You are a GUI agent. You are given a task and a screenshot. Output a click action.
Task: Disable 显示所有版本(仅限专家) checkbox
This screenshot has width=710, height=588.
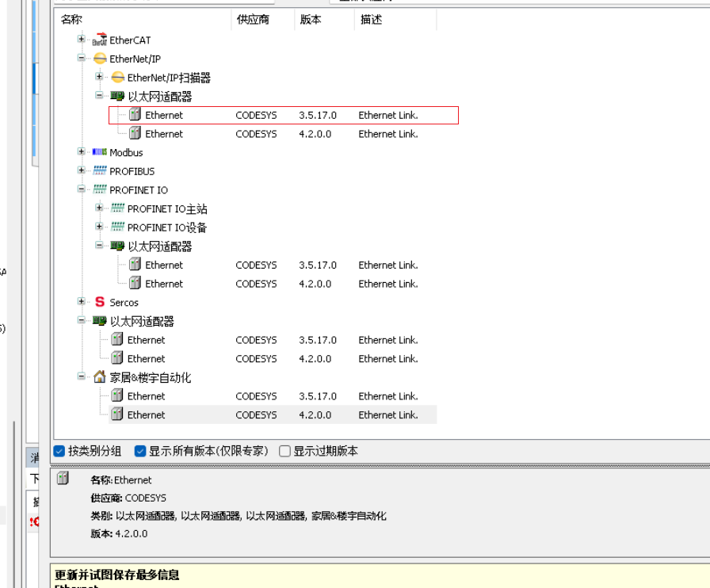(x=140, y=451)
